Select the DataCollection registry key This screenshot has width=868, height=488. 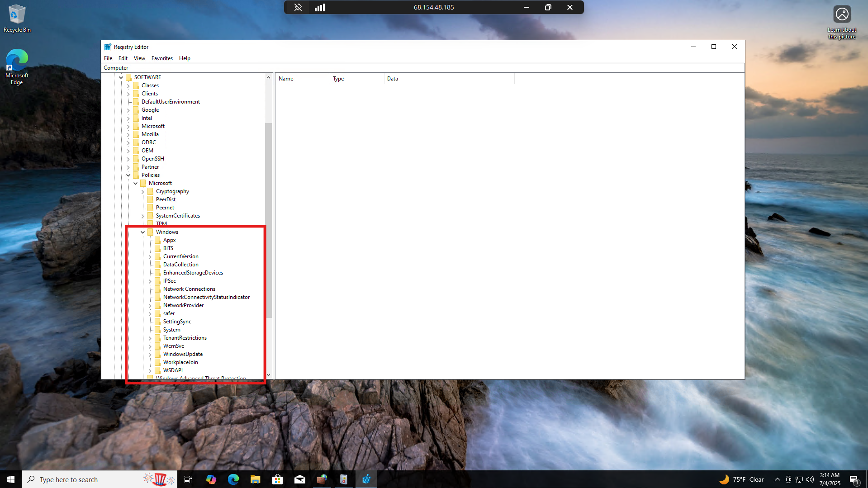(180, 265)
